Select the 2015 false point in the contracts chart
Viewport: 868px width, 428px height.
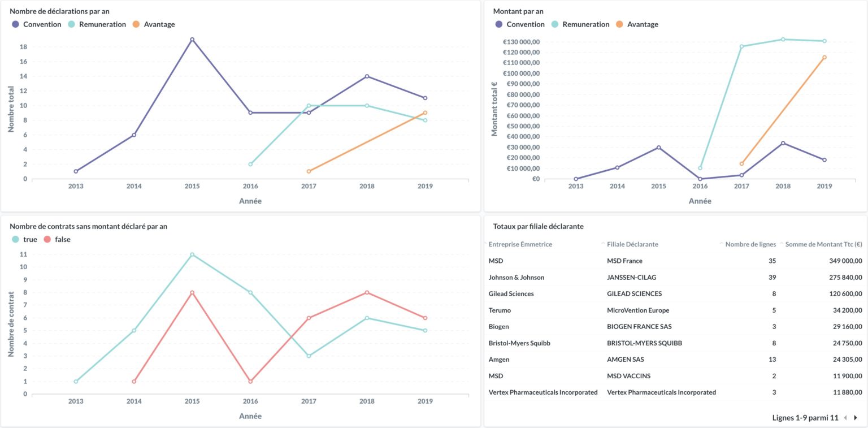click(x=192, y=292)
